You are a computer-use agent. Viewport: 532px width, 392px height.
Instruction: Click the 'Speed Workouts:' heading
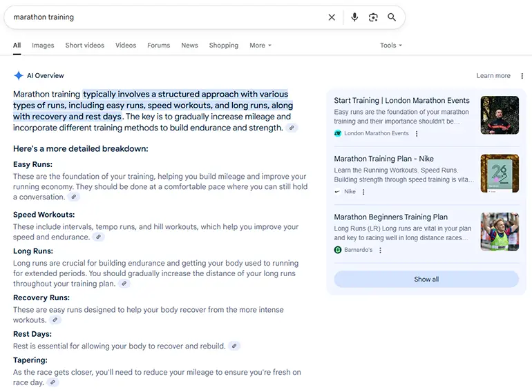tap(44, 215)
